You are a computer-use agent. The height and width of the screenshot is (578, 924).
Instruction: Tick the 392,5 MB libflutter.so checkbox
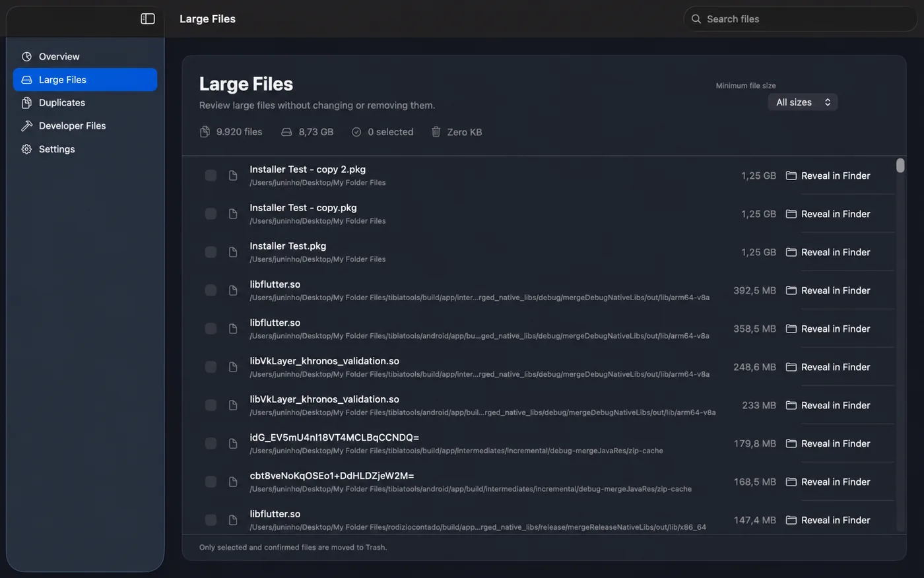click(211, 290)
